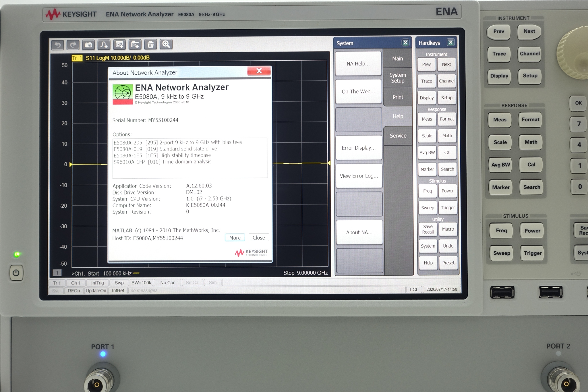Click on-screen Setup hardkey
Screen dimensions: 588x392
447,98
